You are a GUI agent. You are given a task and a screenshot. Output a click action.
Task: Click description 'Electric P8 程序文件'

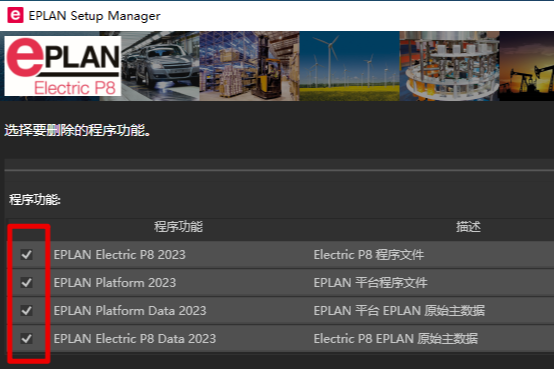[369, 254]
